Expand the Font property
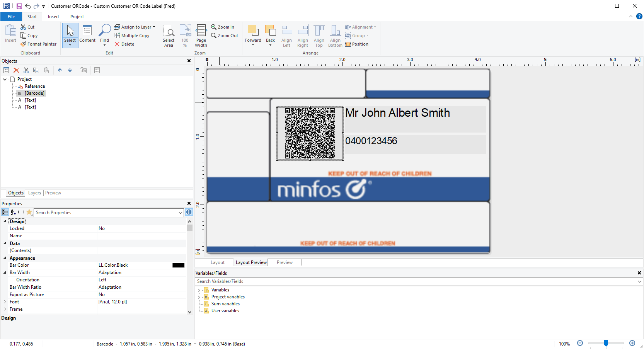Viewport: 644px width, 349px height. click(5, 302)
